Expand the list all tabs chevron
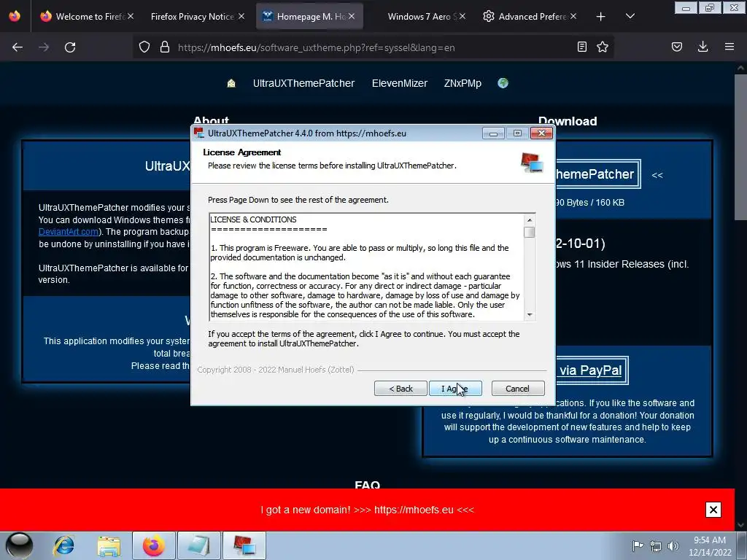Screen dimensions: 747x560 630,16
